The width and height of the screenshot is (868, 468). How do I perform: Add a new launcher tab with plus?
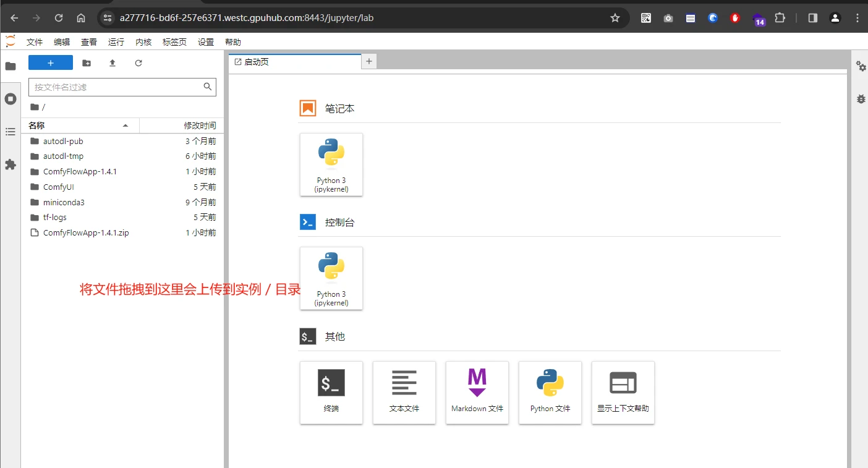point(369,61)
